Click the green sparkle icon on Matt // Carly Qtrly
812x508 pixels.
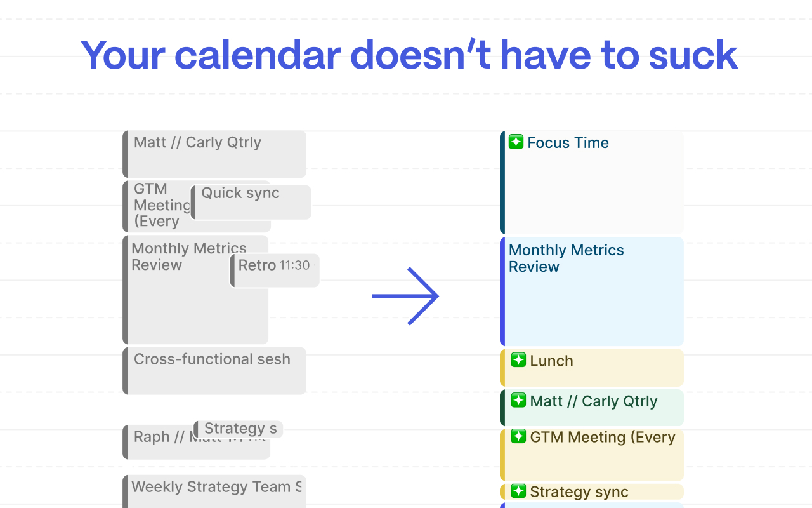(518, 400)
